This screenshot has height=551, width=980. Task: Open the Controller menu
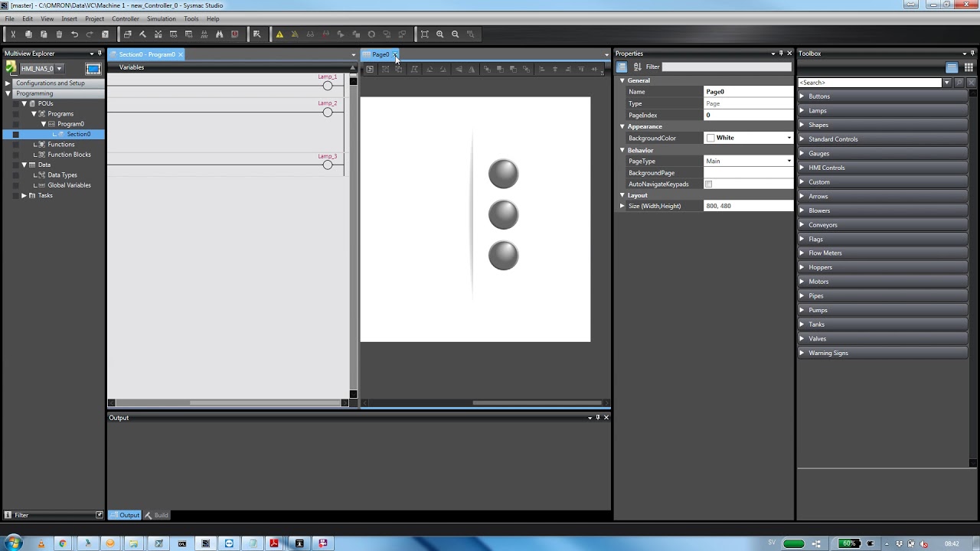[126, 18]
